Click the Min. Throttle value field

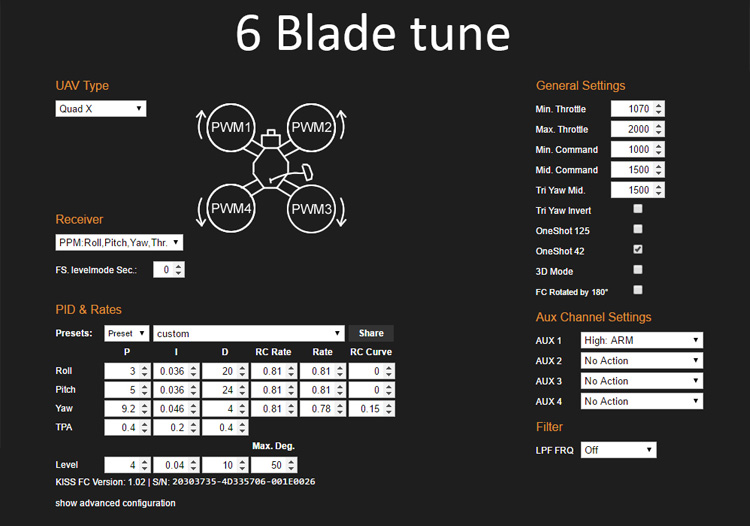click(x=632, y=109)
